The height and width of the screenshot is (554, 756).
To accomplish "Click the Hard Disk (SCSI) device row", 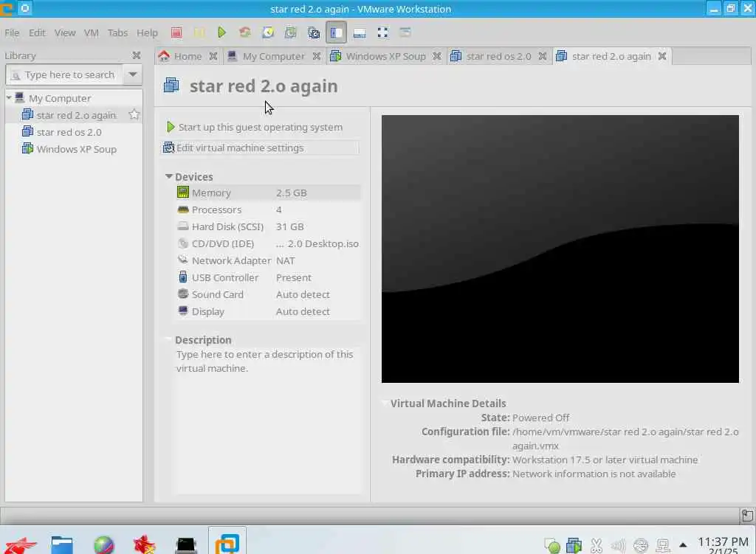I will point(268,226).
